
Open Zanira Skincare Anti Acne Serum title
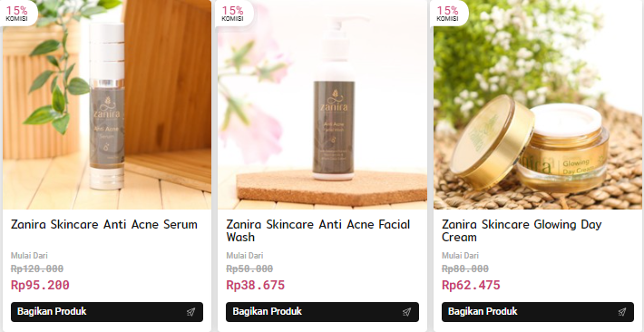[x=104, y=224]
